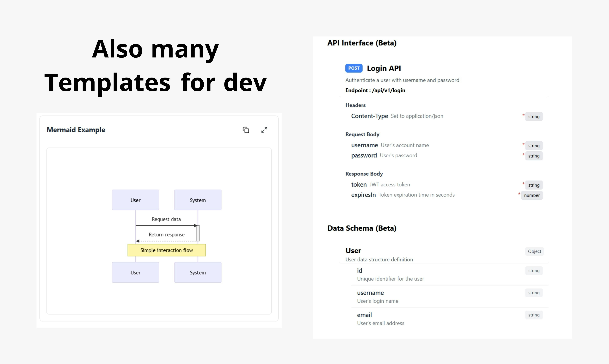
Task: Click Token expiration time in seconds text
Action: pos(416,195)
